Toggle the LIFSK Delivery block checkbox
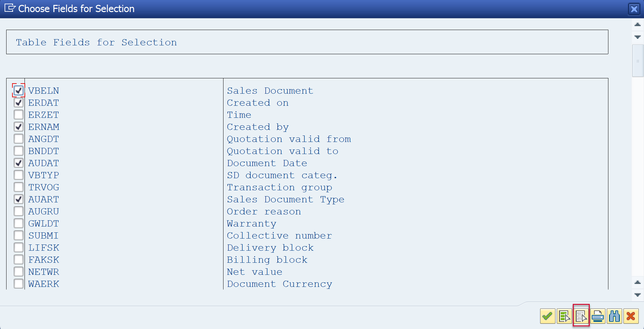This screenshot has width=644, height=329. click(19, 247)
